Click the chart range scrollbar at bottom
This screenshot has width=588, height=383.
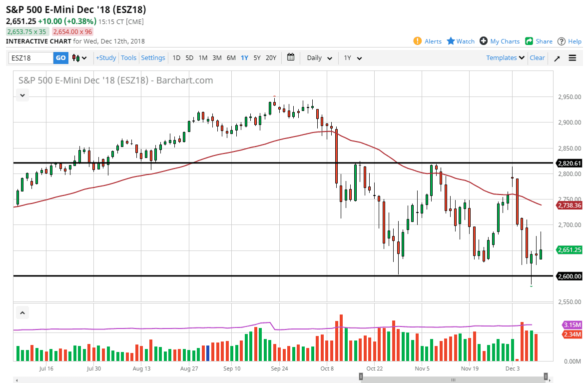(453, 379)
